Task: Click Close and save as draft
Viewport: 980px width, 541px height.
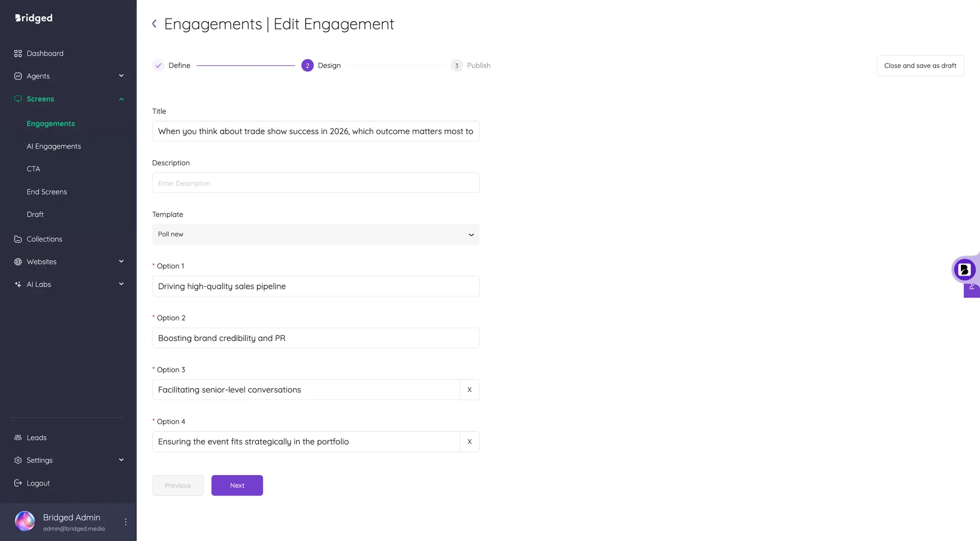Action: click(x=920, y=65)
